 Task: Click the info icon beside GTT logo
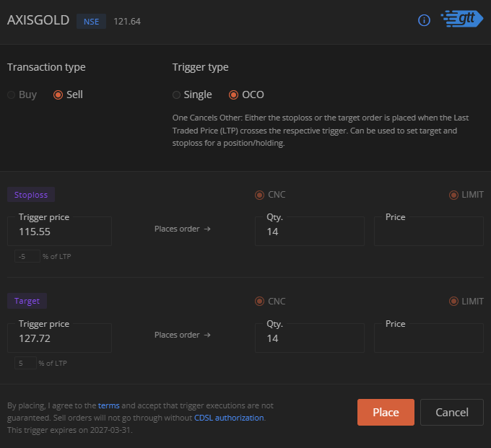coord(425,20)
